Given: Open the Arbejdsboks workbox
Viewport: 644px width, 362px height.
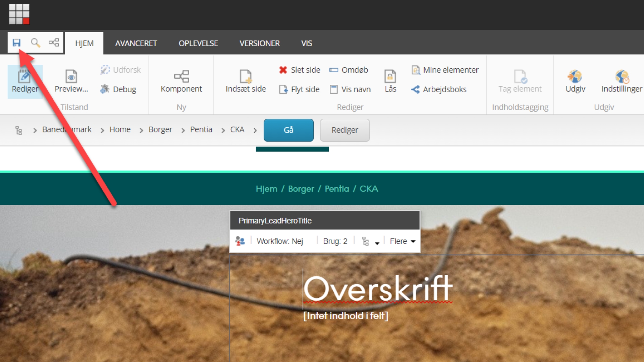Looking at the screenshot, I should tap(439, 89).
